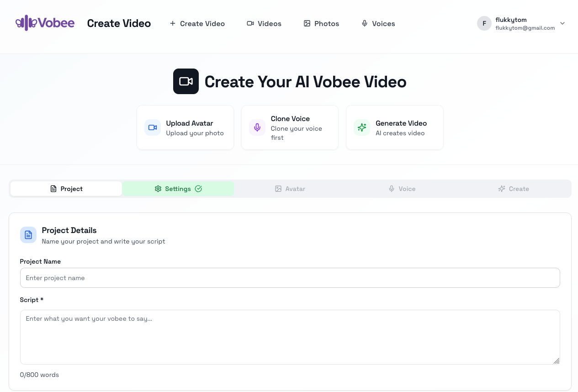The image size is (578, 392).
Task: Switch to the Create step tab
Action: click(514, 189)
